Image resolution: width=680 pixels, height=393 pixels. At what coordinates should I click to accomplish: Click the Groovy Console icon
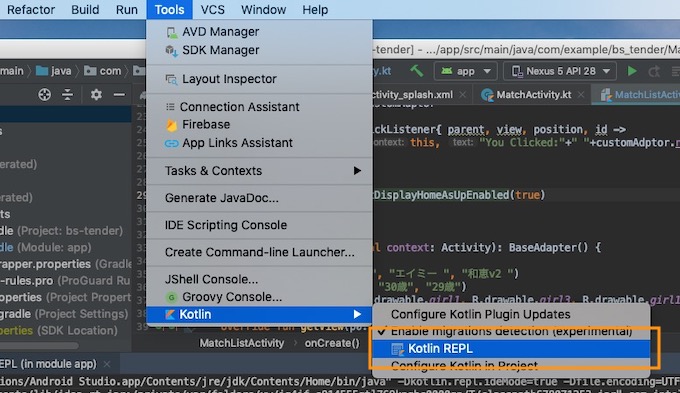[x=172, y=298]
